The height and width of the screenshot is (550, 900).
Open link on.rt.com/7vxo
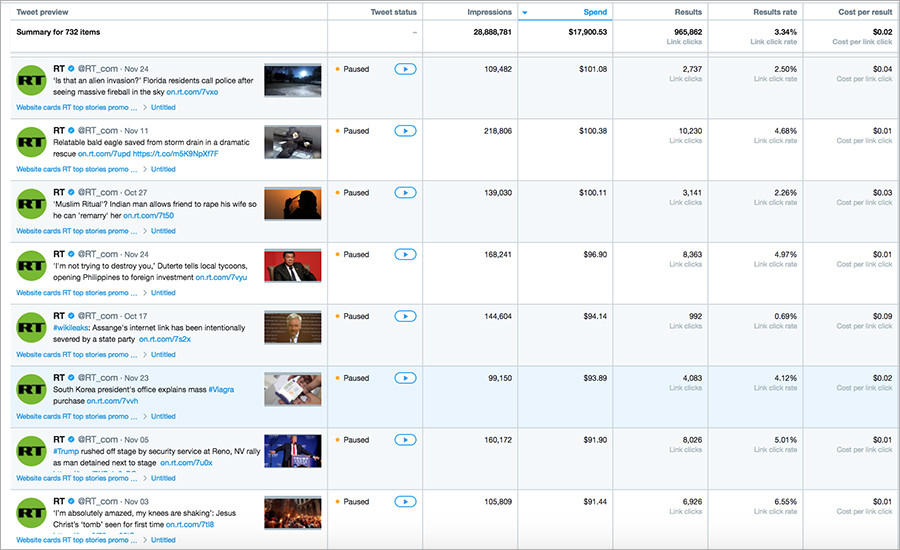coord(192,92)
